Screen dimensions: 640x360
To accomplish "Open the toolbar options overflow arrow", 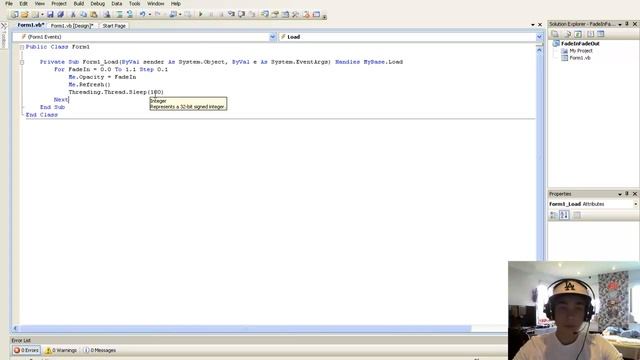I will 324,17.
